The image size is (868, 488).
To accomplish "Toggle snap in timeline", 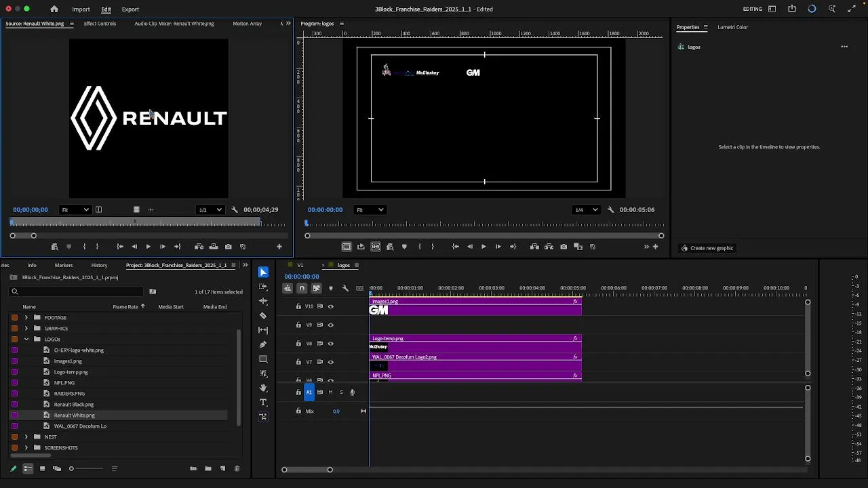I will pos(302,289).
